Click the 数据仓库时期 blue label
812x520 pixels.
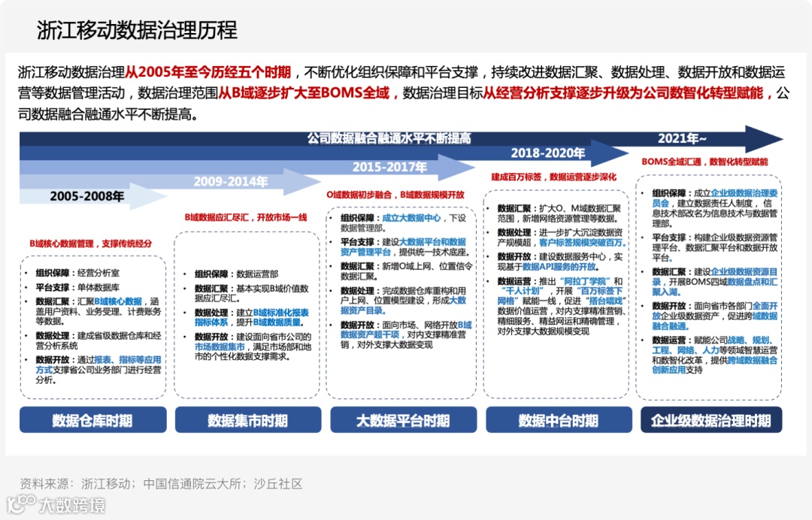(x=93, y=419)
